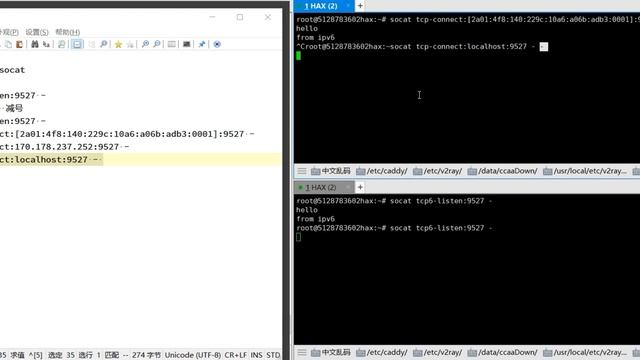
Task: Click /etc/caddy/ shortcut in top quick-command bar
Action: (x=382, y=171)
